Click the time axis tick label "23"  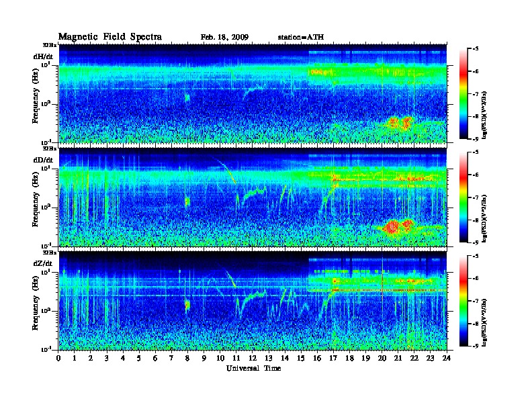[x=430, y=358]
